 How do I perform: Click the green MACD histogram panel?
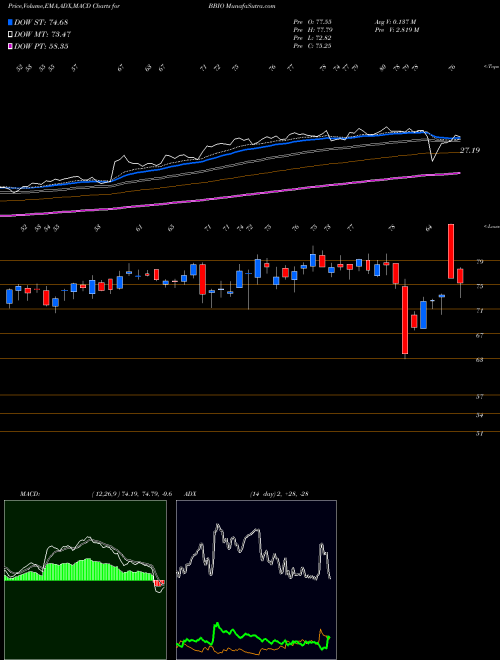85,580
